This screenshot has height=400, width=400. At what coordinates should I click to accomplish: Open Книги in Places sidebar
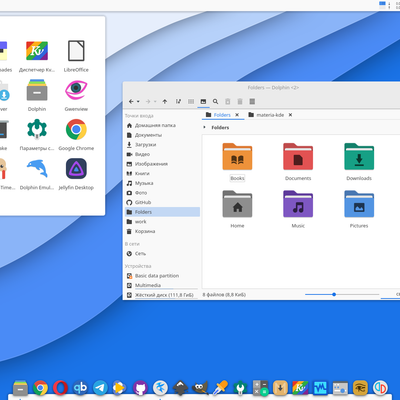pos(162,174)
